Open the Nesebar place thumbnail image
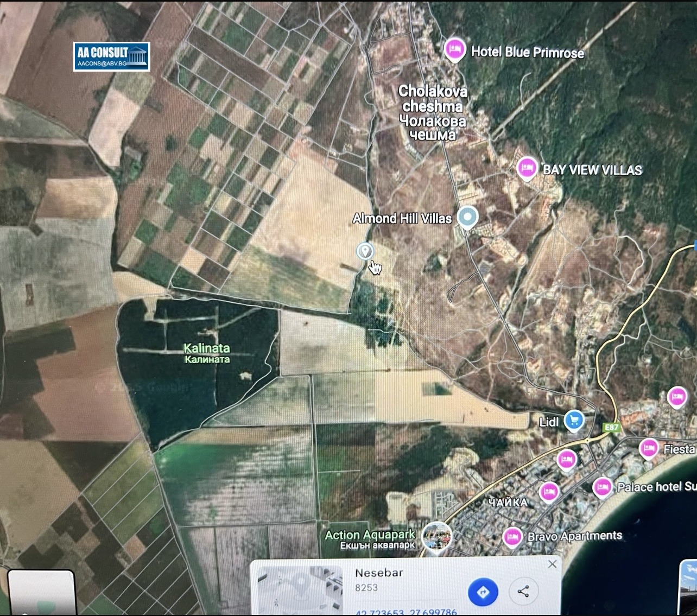The width and height of the screenshot is (697, 616). pos(300,591)
